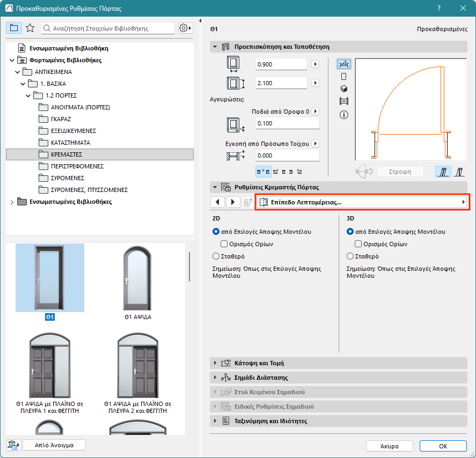Select the floor plan preview icon
Viewport: 476px width, 458px height.
click(344, 64)
